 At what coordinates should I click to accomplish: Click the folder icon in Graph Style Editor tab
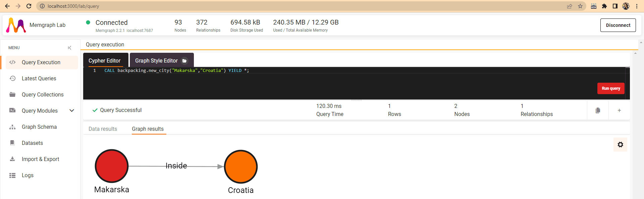coord(184,61)
